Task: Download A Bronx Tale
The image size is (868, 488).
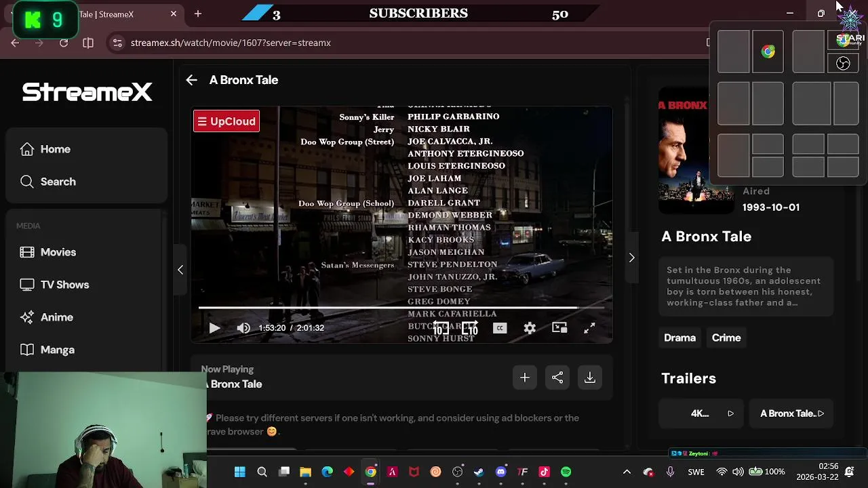Action: (590, 378)
